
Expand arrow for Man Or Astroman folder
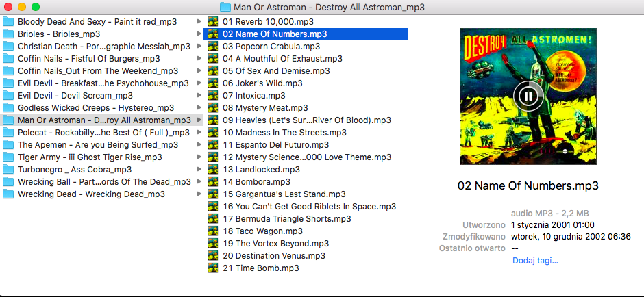pyautogui.click(x=199, y=120)
